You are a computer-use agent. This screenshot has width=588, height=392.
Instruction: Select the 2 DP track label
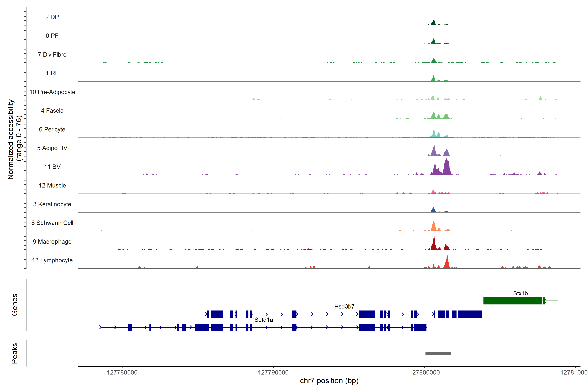pyautogui.click(x=52, y=17)
